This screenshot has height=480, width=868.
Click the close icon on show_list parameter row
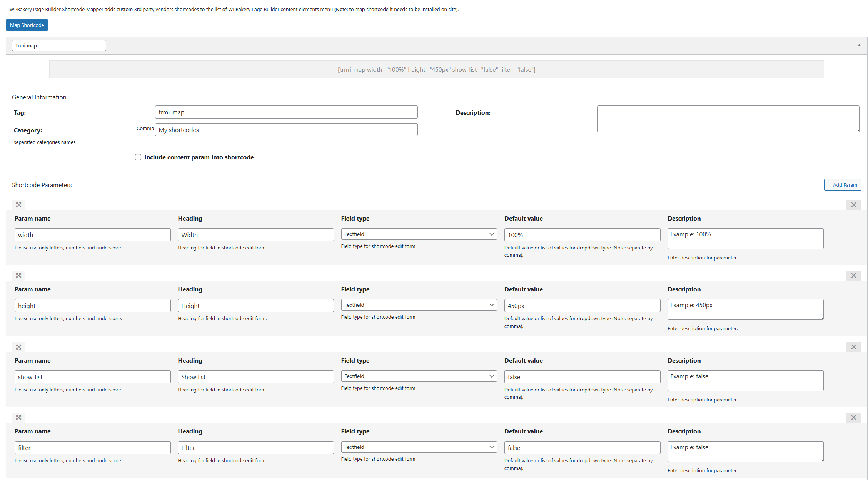point(853,346)
